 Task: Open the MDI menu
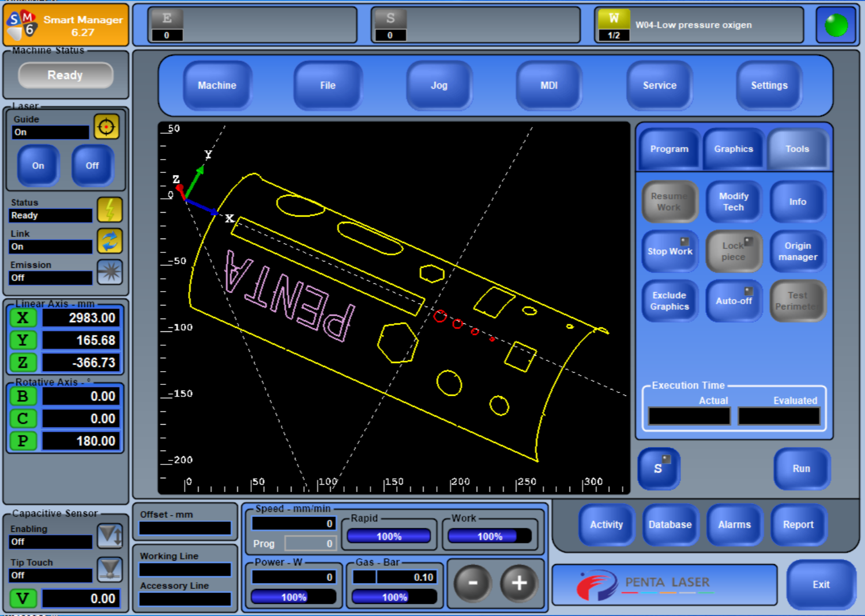point(549,85)
